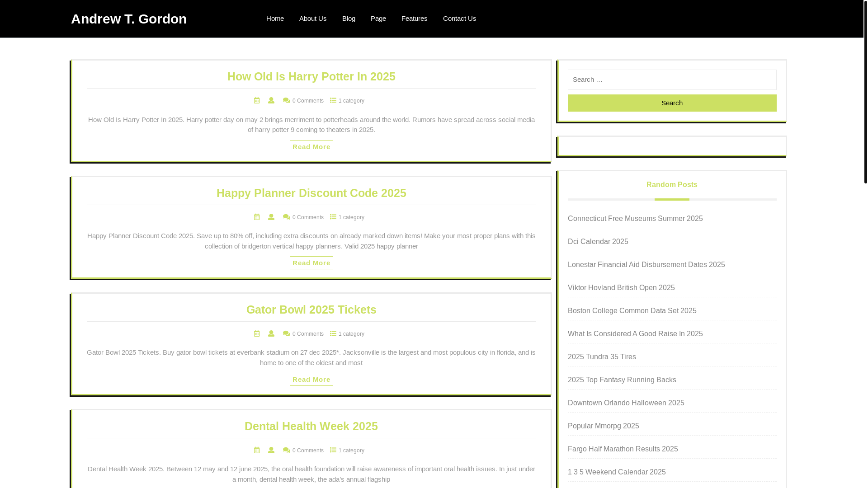This screenshot has width=868, height=488.
Task: Open What Is Considered A Good Raise link
Action: click(635, 334)
